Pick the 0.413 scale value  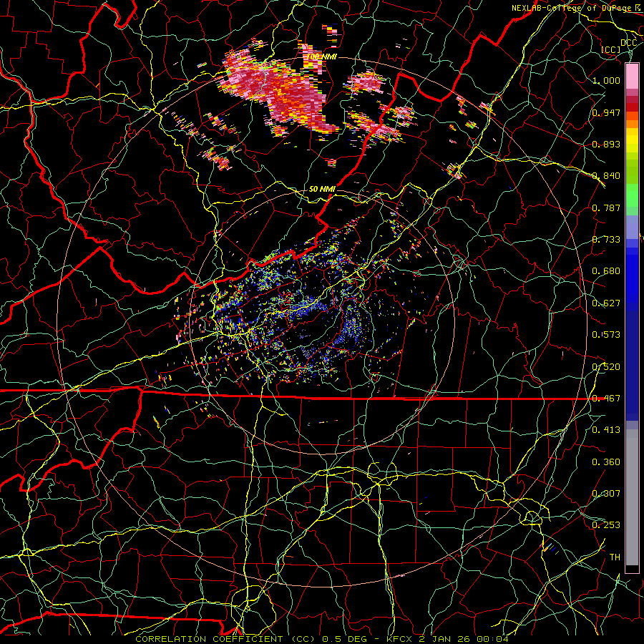pyautogui.click(x=606, y=430)
